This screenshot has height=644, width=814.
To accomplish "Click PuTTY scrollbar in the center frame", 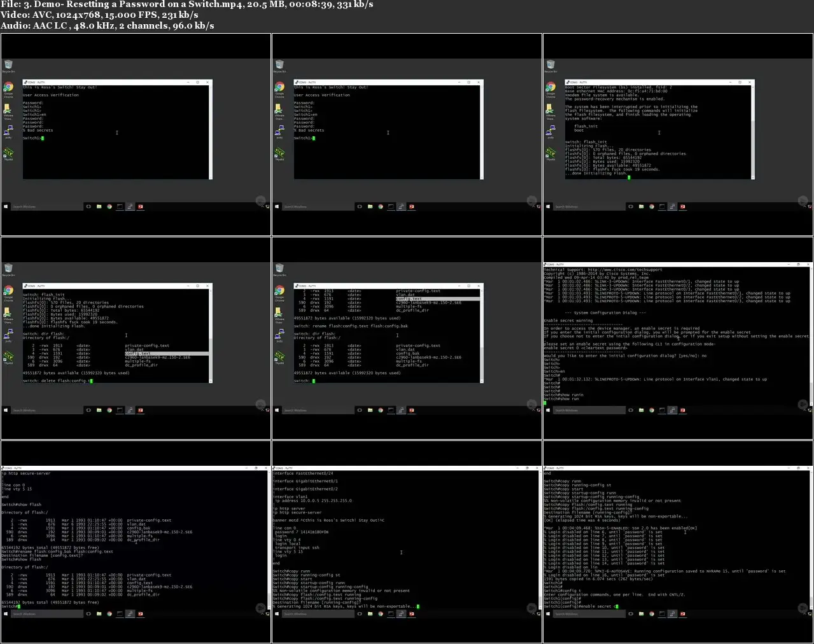I will tap(481, 335).
